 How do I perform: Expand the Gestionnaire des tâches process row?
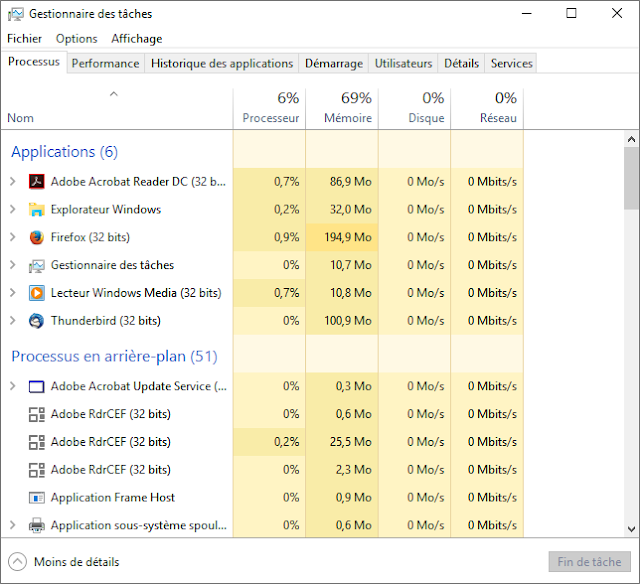[x=13, y=265]
